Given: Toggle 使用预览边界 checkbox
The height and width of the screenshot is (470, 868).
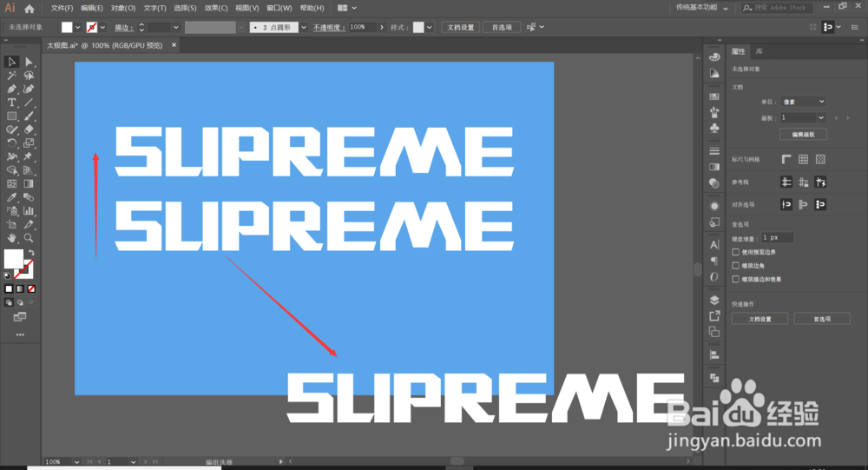Looking at the screenshot, I should [736, 252].
